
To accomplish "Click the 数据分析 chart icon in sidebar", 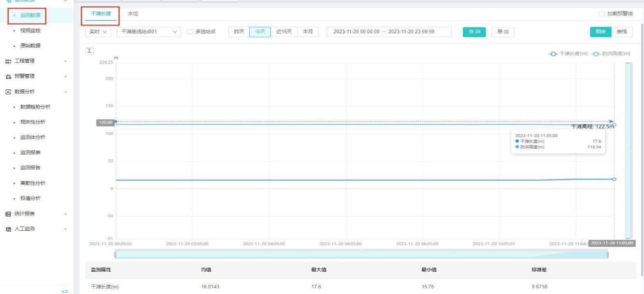I will (8, 91).
